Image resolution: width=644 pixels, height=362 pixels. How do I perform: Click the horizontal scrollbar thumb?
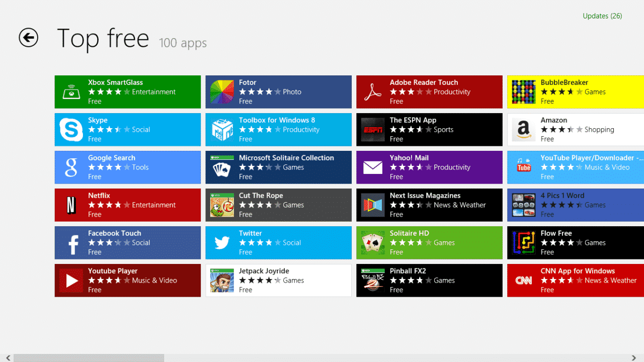click(89, 358)
